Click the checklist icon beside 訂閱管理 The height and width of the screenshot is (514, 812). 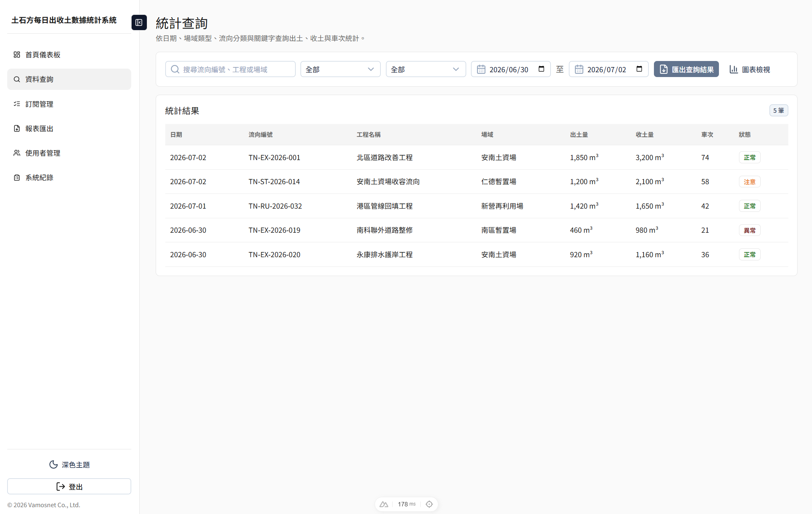tap(17, 104)
